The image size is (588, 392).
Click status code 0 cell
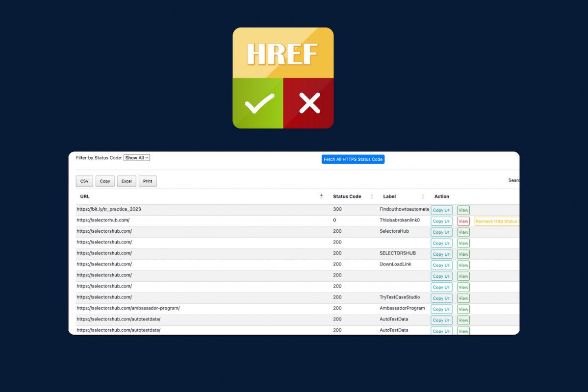click(x=334, y=220)
